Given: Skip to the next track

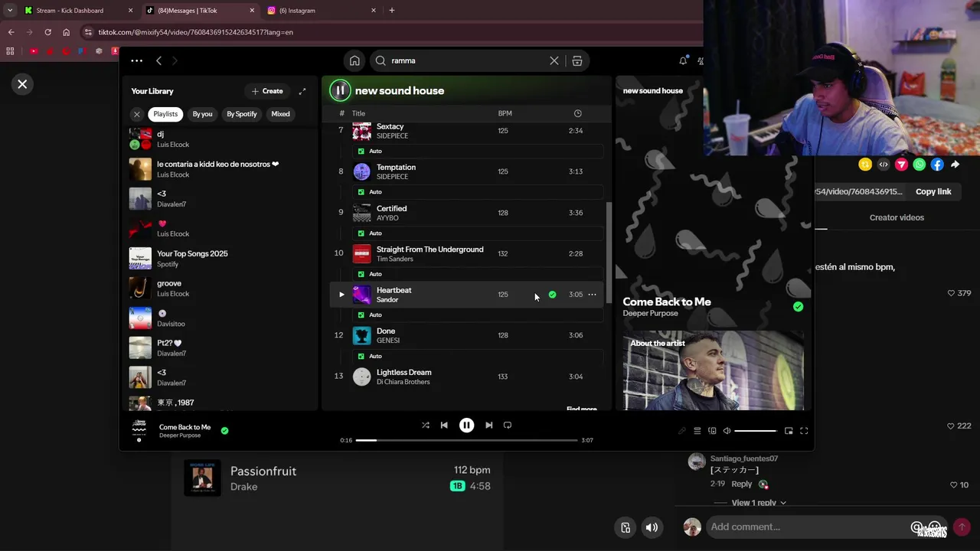Looking at the screenshot, I should coord(488,425).
